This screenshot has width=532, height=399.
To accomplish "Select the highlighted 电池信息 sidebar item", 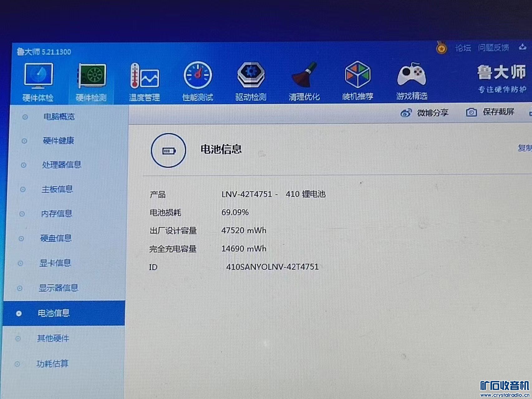I will point(64,313).
